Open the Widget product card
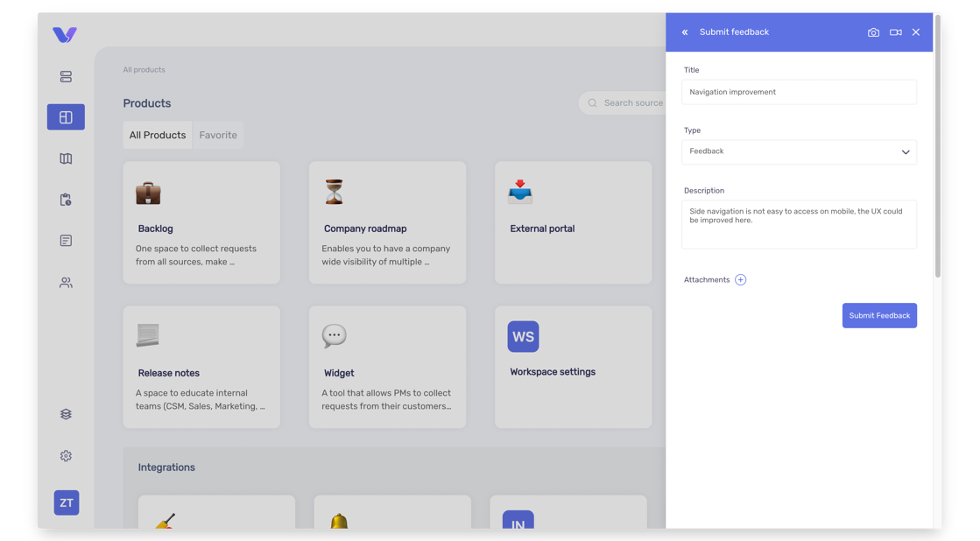This screenshot has height=541, width=980. [387, 367]
